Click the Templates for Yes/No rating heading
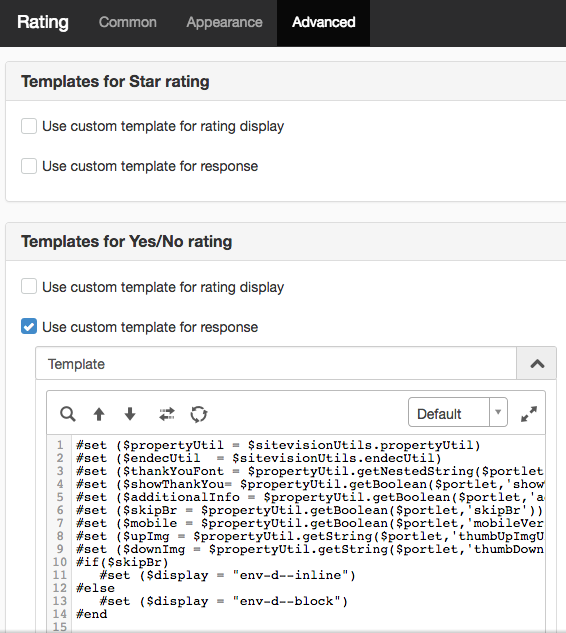The width and height of the screenshot is (566, 633). tap(126, 241)
